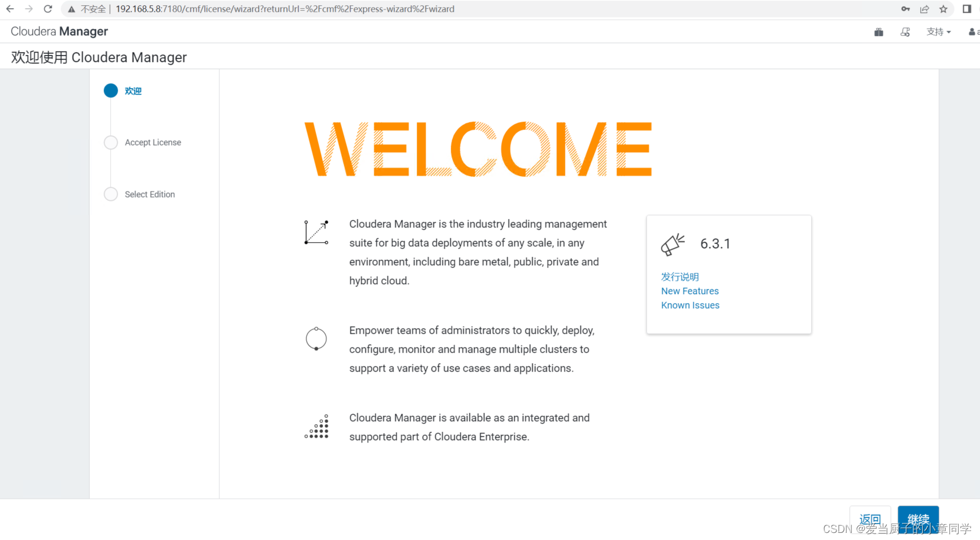Click the Select Edition step circle
The width and height of the screenshot is (980, 540).
click(111, 194)
